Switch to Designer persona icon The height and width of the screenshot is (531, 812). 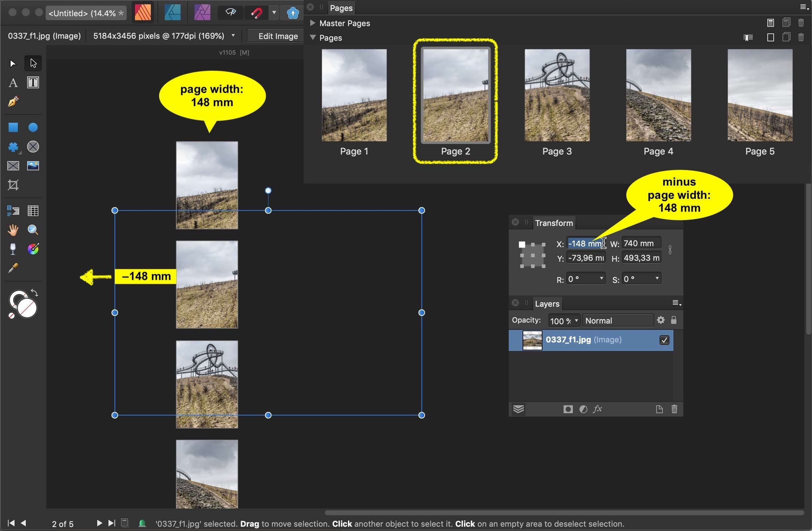point(173,13)
